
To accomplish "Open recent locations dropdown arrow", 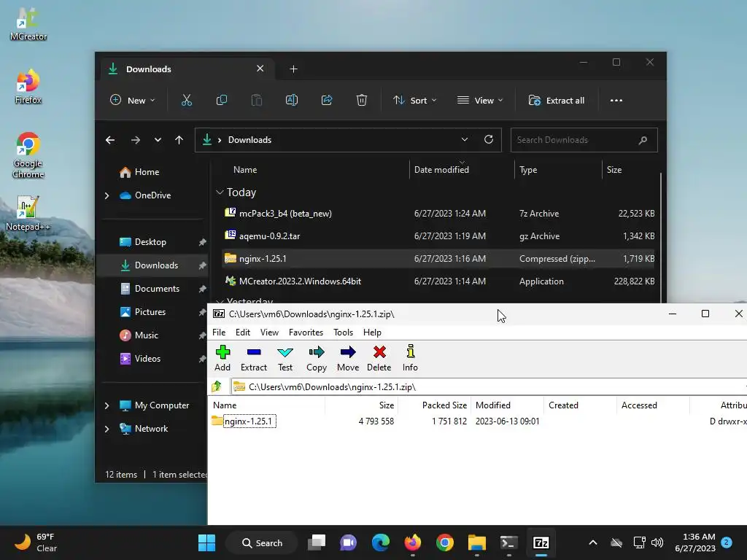I will (158, 140).
